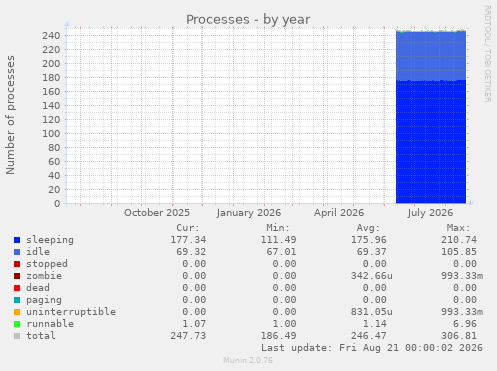Click the total legend color swatch

tap(17, 336)
